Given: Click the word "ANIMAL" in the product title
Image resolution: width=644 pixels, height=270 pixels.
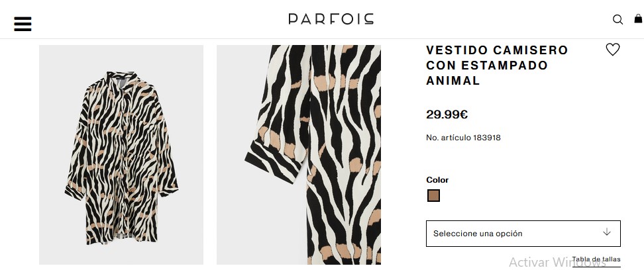Looking at the screenshot, I should [453, 81].
